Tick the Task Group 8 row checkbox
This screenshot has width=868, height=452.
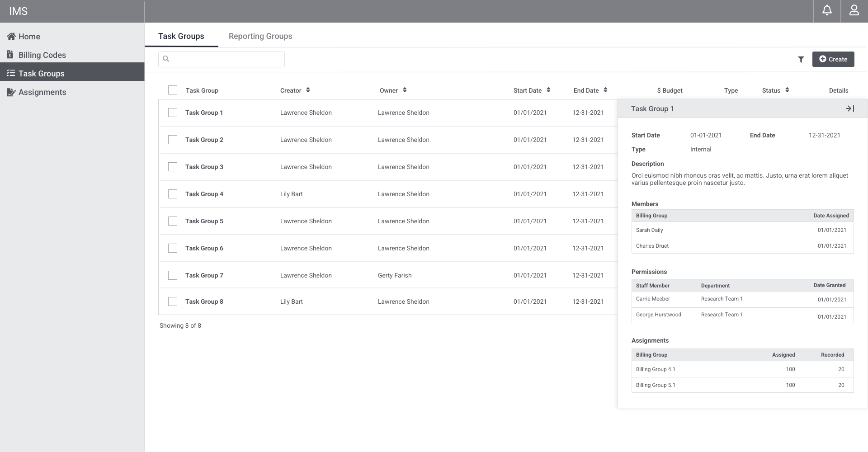pos(173,301)
